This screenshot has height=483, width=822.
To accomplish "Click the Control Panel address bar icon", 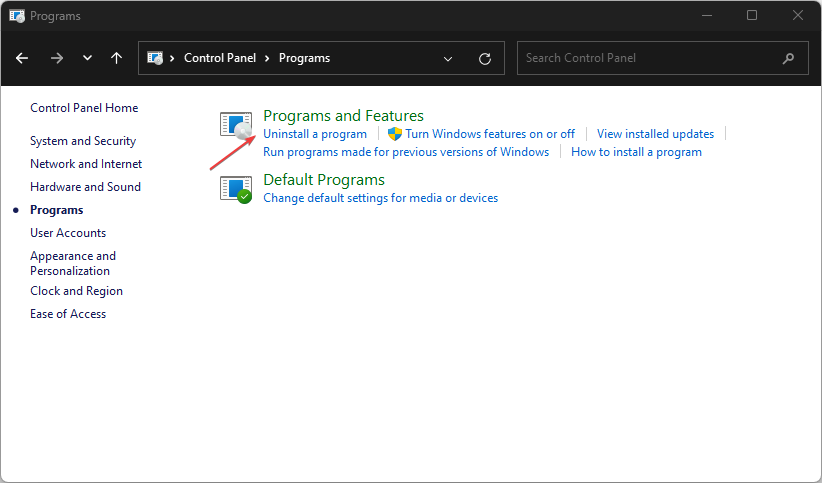I will click(x=155, y=58).
